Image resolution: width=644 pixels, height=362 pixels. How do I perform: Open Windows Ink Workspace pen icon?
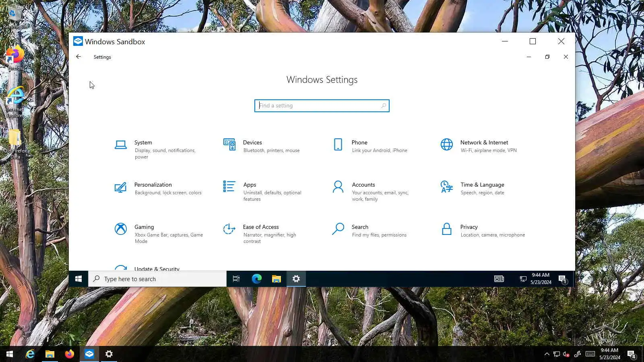point(578,354)
